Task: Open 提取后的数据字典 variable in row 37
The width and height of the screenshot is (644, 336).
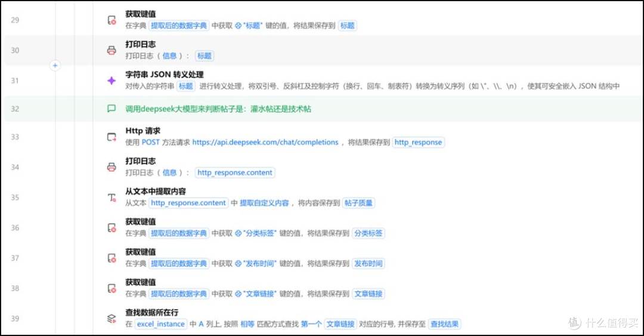Action: pyautogui.click(x=179, y=264)
